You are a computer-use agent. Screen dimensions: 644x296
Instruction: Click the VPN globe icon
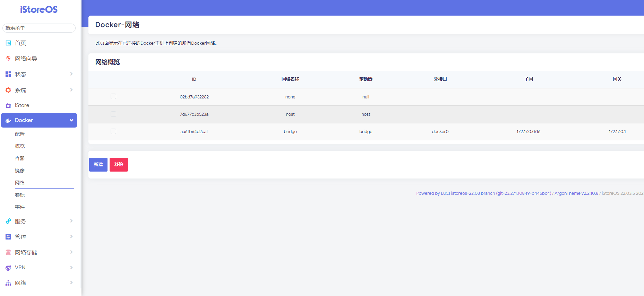tap(8, 268)
